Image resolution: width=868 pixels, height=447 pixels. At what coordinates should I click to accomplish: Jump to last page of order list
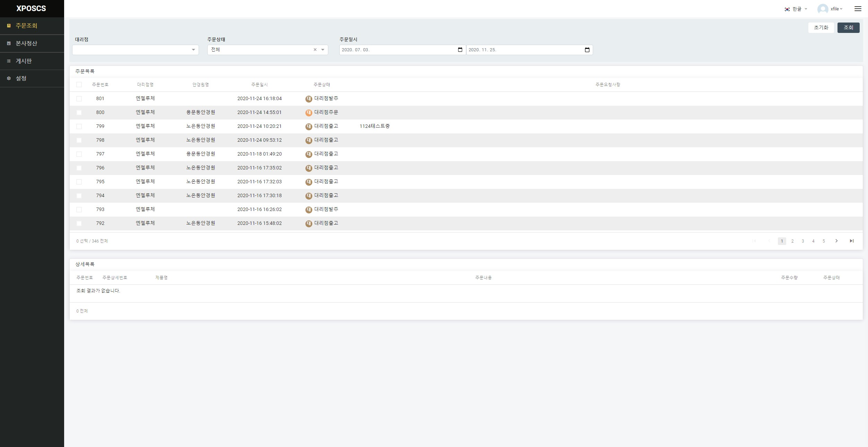point(851,241)
